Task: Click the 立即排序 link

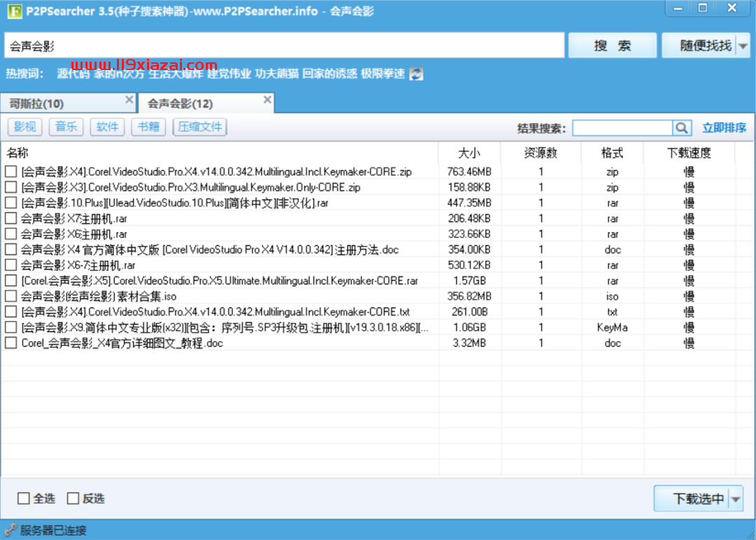Action: pos(724,128)
